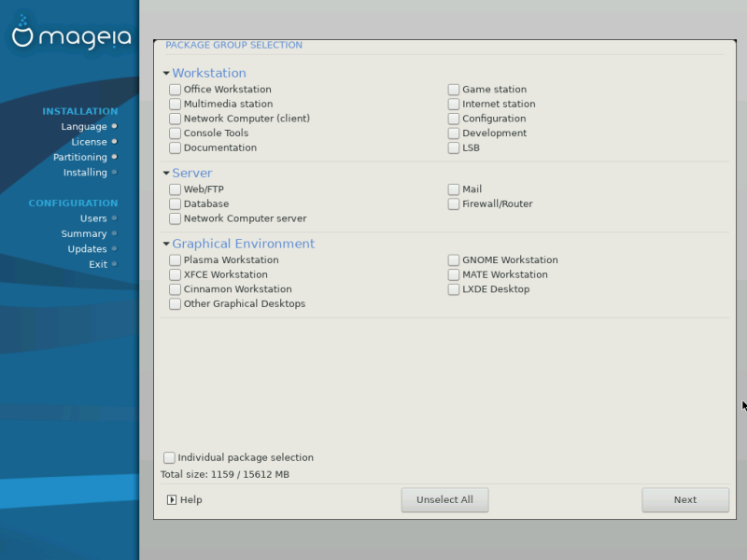This screenshot has height=560, width=747.
Task: Check XFCE Workstation option
Action: point(175,274)
